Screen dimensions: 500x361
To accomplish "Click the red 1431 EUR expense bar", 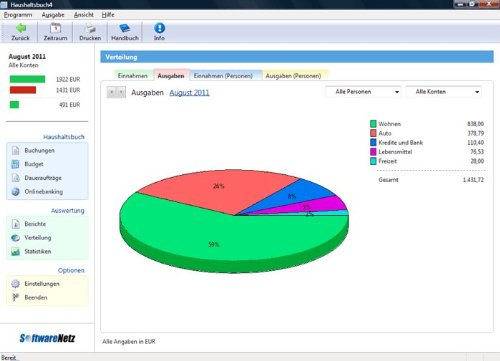I will 23,90.
